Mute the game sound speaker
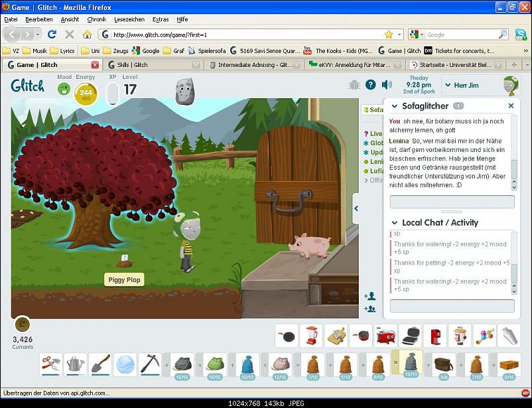The width and height of the screenshot is (532, 408). pyautogui.click(x=387, y=85)
